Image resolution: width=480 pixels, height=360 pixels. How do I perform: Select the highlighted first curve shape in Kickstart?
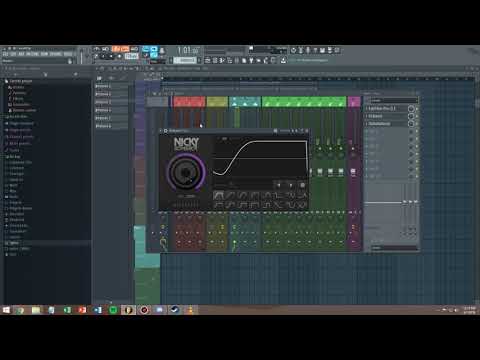tap(218, 195)
